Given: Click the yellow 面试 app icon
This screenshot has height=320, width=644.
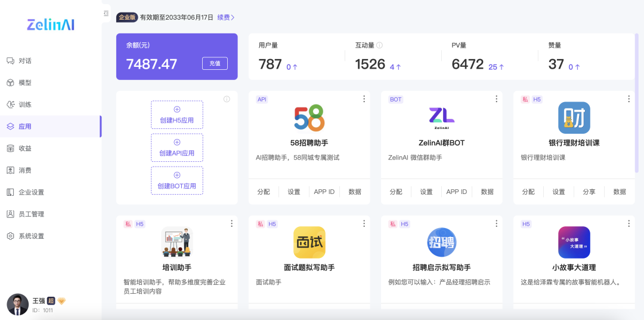Looking at the screenshot, I should pyautogui.click(x=309, y=242).
